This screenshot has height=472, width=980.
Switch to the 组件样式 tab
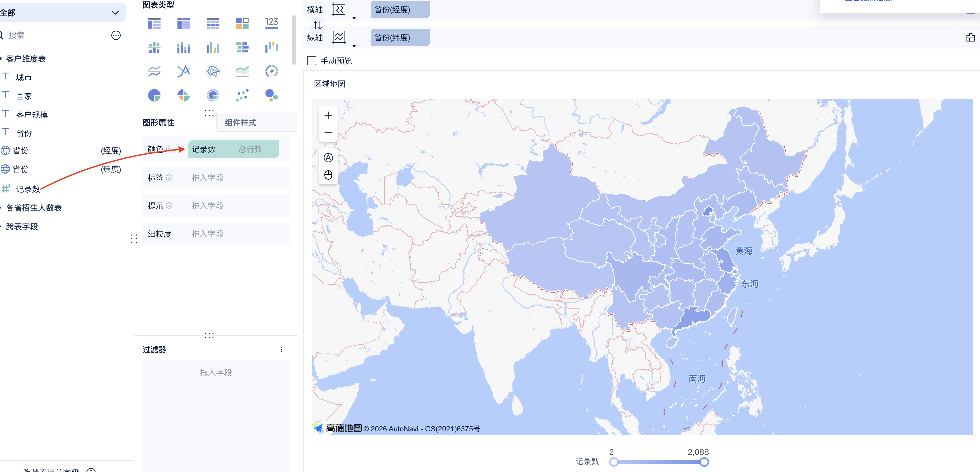(x=240, y=123)
